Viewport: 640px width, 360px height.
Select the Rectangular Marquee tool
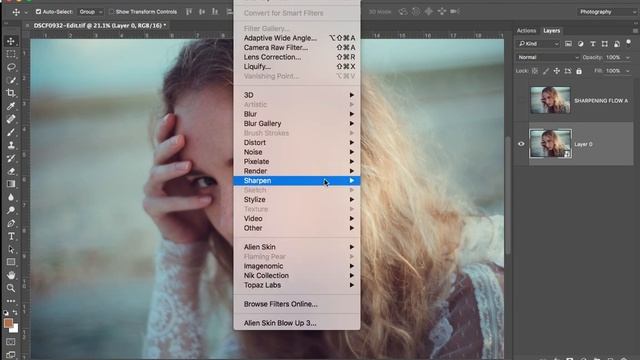point(11,54)
